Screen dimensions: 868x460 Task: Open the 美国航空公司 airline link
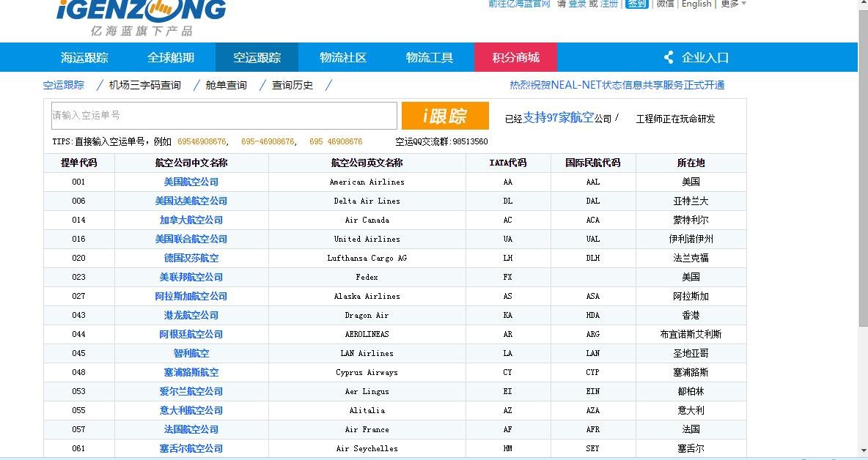click(190, 182)
